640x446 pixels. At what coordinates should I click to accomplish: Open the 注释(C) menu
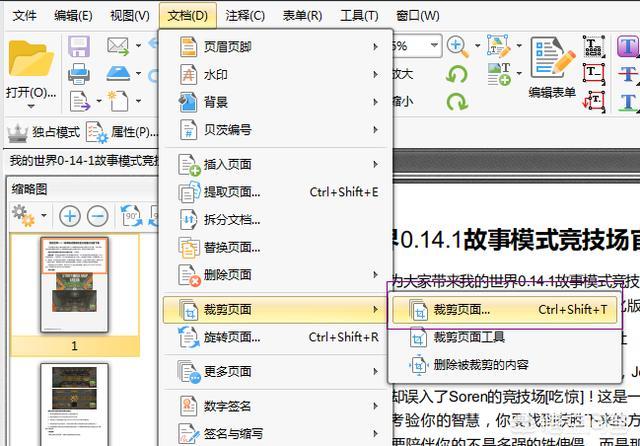click(x=245, y=15)
